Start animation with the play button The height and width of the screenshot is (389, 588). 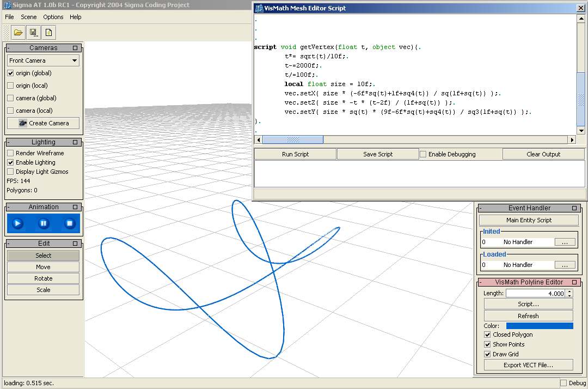tap(17, 223)
